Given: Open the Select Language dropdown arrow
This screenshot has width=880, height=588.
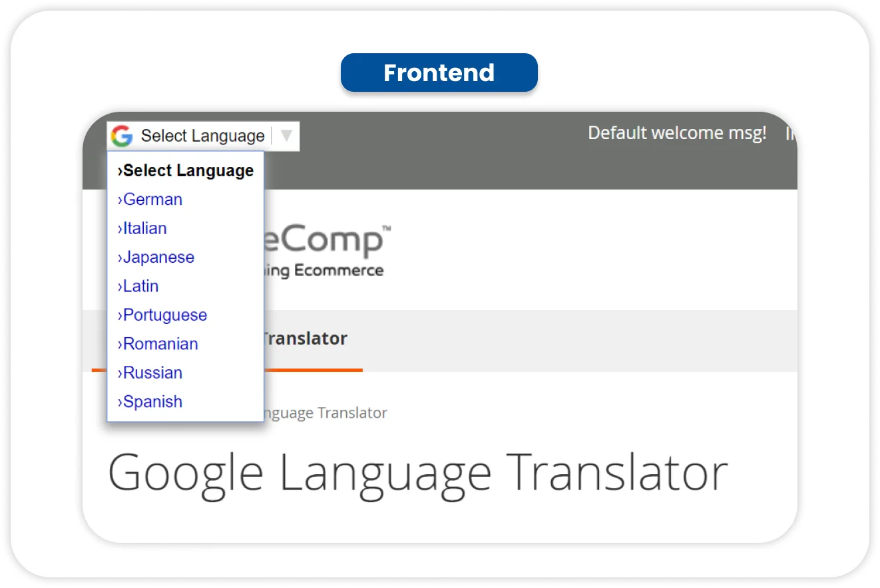Looking at the screenshot, I should pyautogui.click(x=286, y=136).
